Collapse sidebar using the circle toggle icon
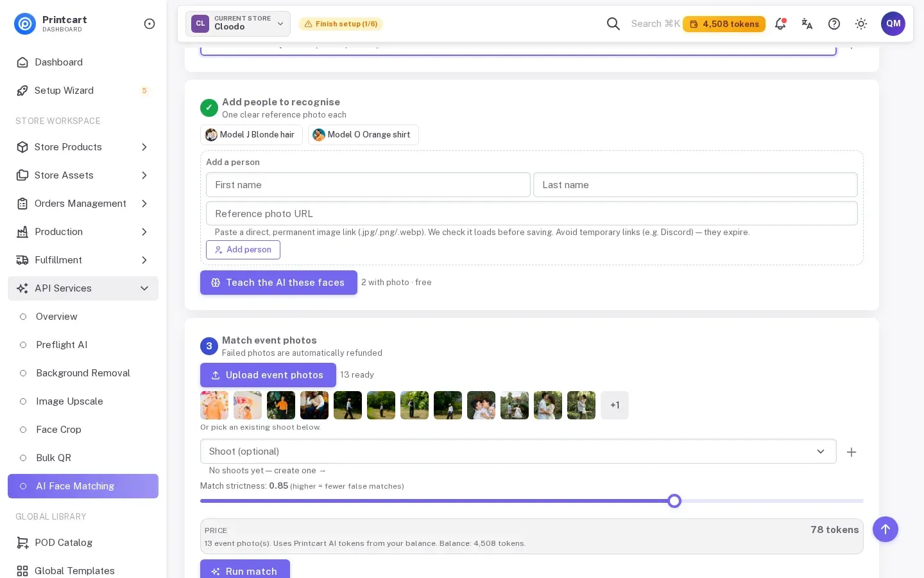Image resolution: width=924 pixels, height=578 pixels. pyautogui.click(x=150, y=24)
